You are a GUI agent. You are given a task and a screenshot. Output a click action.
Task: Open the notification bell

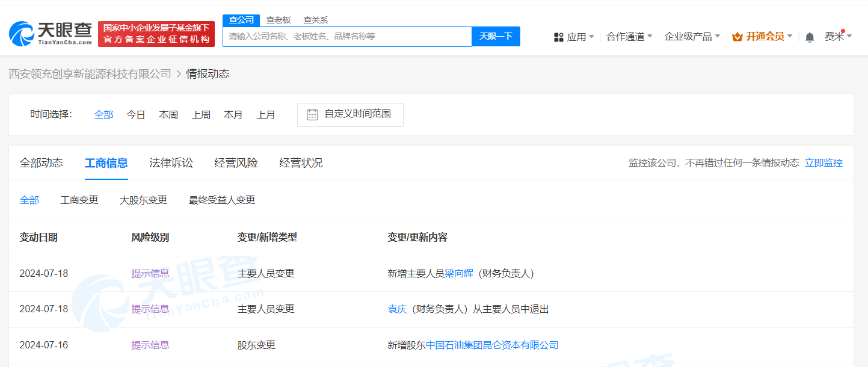(x=809, y=37)
